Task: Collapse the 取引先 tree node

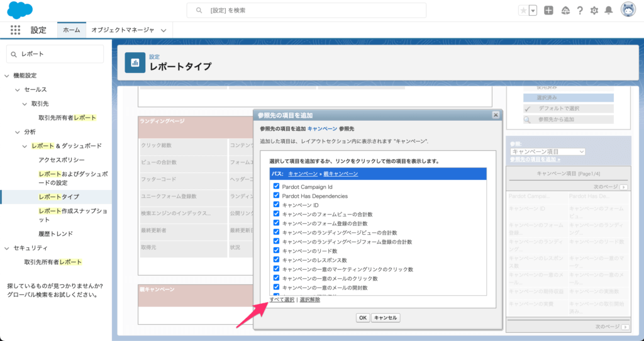Action: coord(25,104)
